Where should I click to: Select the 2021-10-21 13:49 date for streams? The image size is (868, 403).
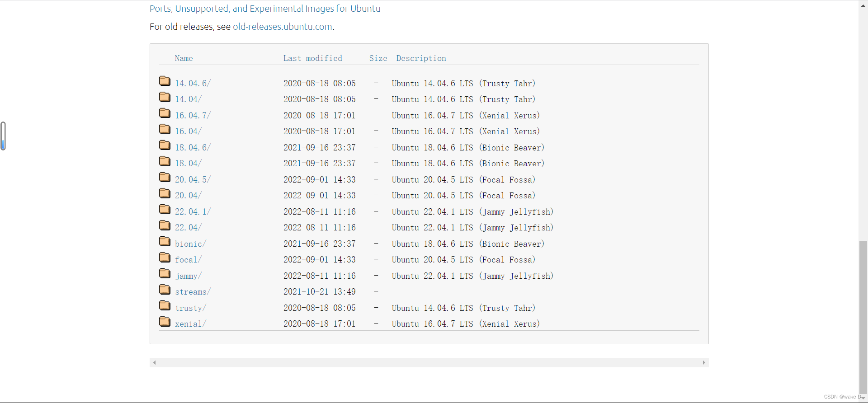coord(320,292)
